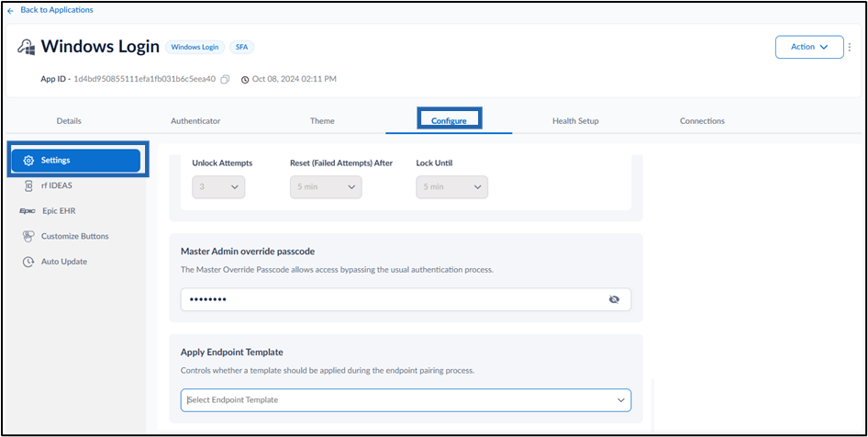This screenshot has width=868, height=437.
Task: Click the Windows Login page title
Action: point(100,47)
